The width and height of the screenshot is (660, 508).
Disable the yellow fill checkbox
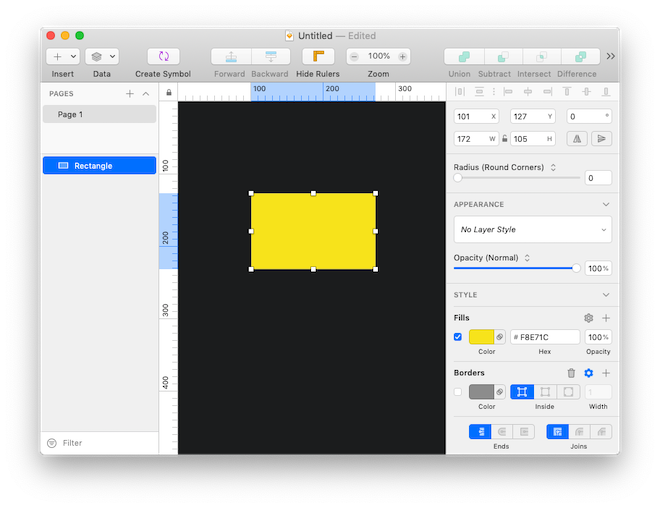tap(459, 337)
